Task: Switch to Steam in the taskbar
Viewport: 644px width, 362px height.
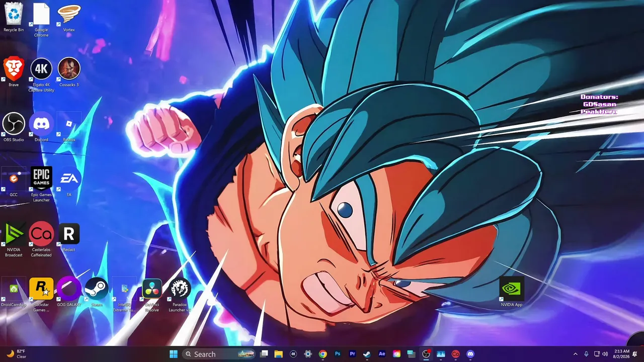Action: click(367, 354)
